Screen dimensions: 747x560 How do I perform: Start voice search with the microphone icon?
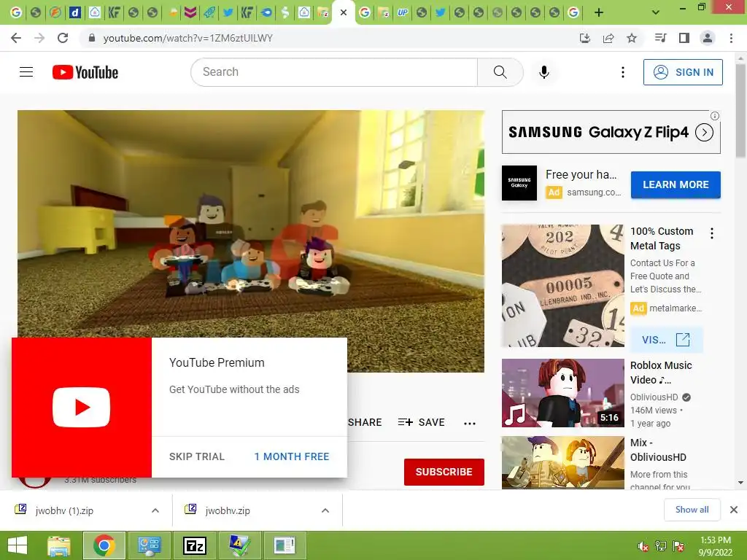[544, 72]
